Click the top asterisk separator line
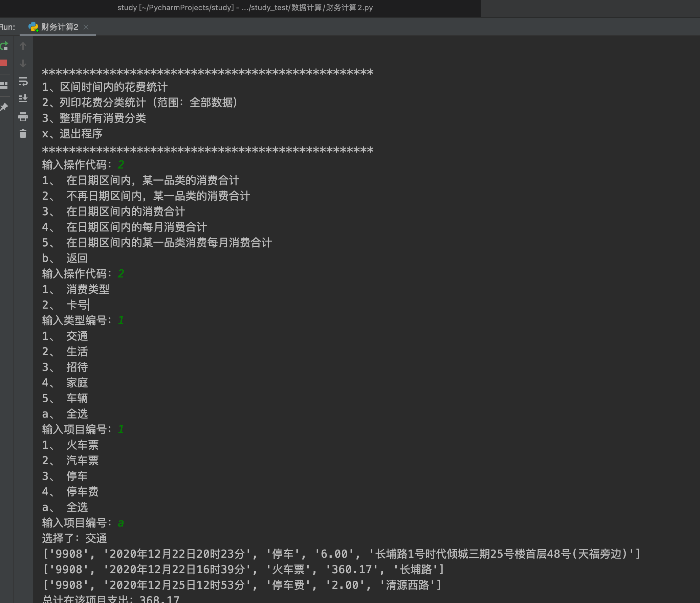The height and width of the screenshot is (603, 700). pos(207,72)
